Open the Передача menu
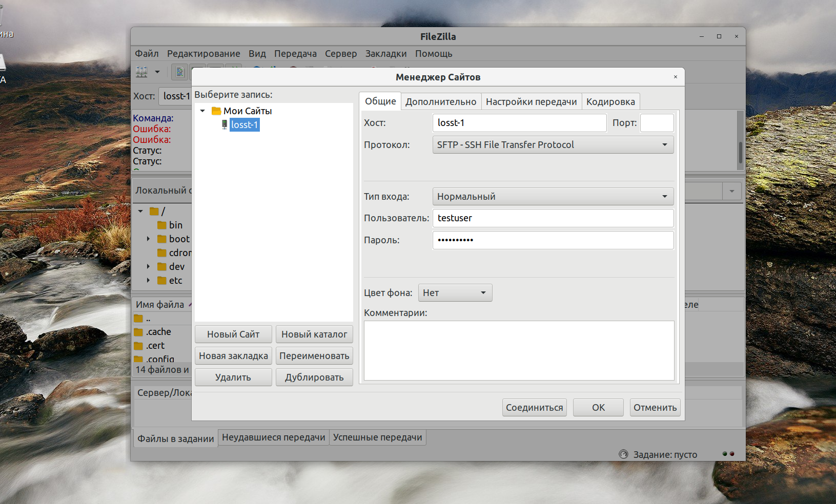 point(295,54)
